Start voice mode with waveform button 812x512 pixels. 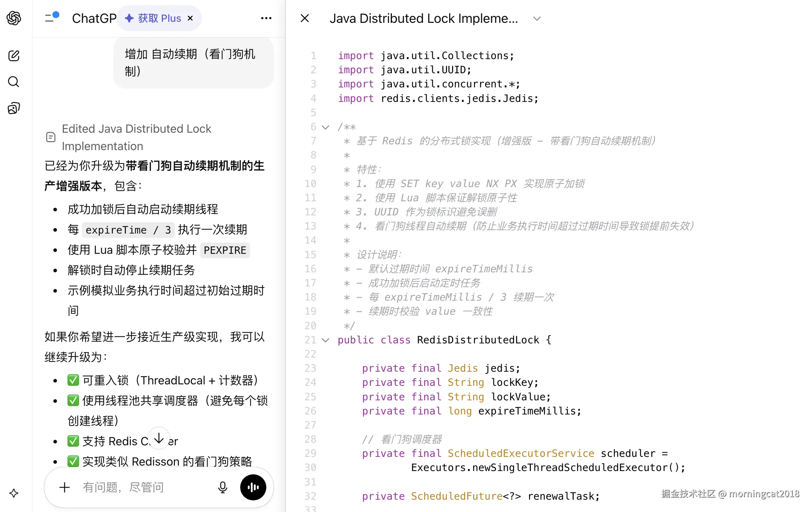point(253,487)
